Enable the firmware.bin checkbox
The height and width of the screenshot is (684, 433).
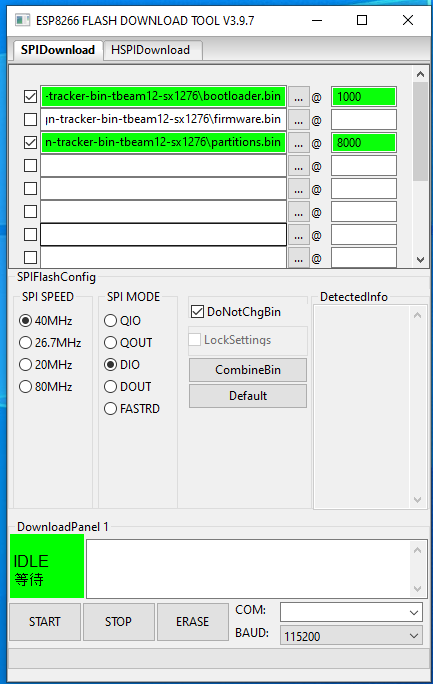[31, 120]
